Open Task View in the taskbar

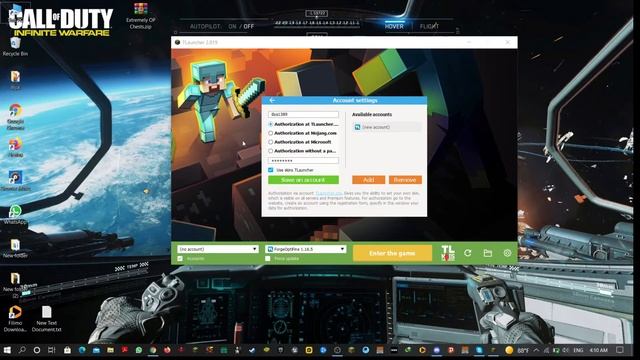51,350
